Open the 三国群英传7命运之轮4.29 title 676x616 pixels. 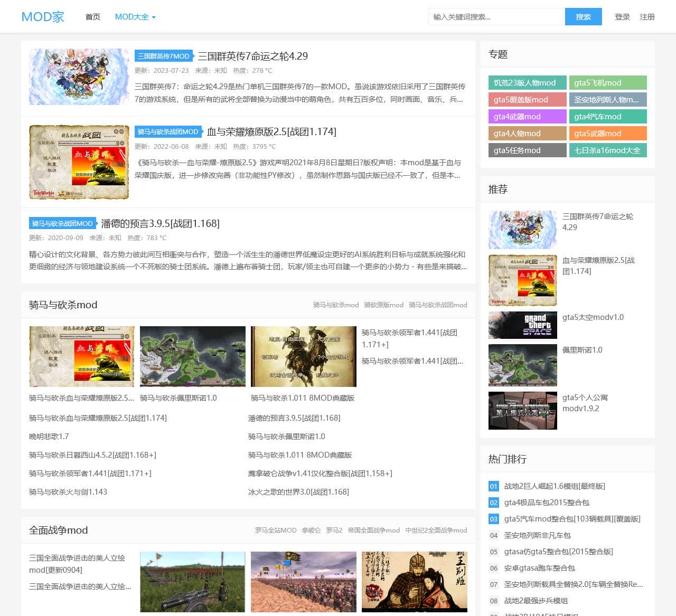coord(252,56)
